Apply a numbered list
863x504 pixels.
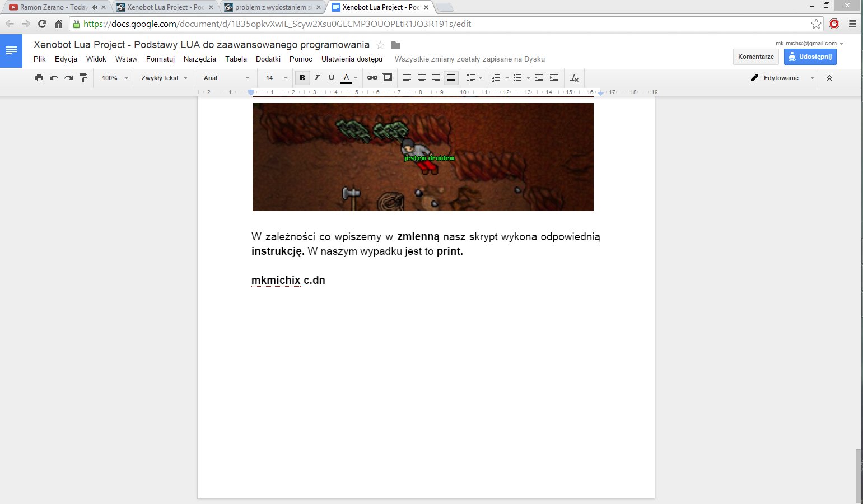[x=496, y=78]
